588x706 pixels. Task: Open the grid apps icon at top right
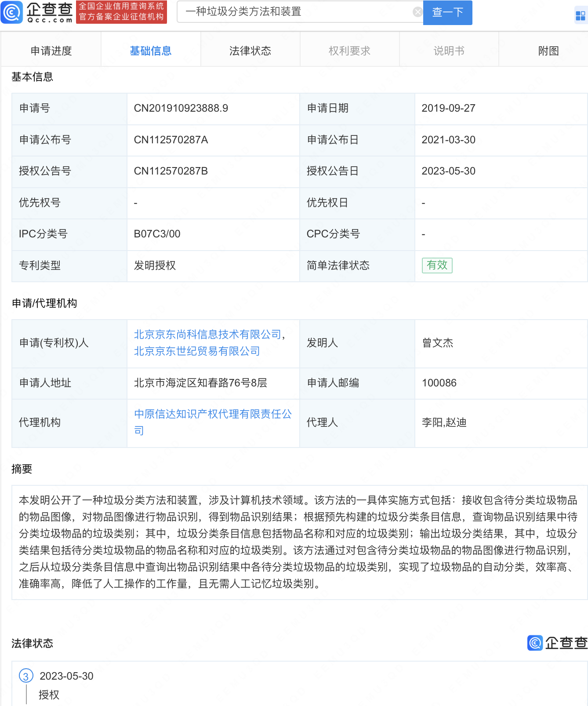580,16
